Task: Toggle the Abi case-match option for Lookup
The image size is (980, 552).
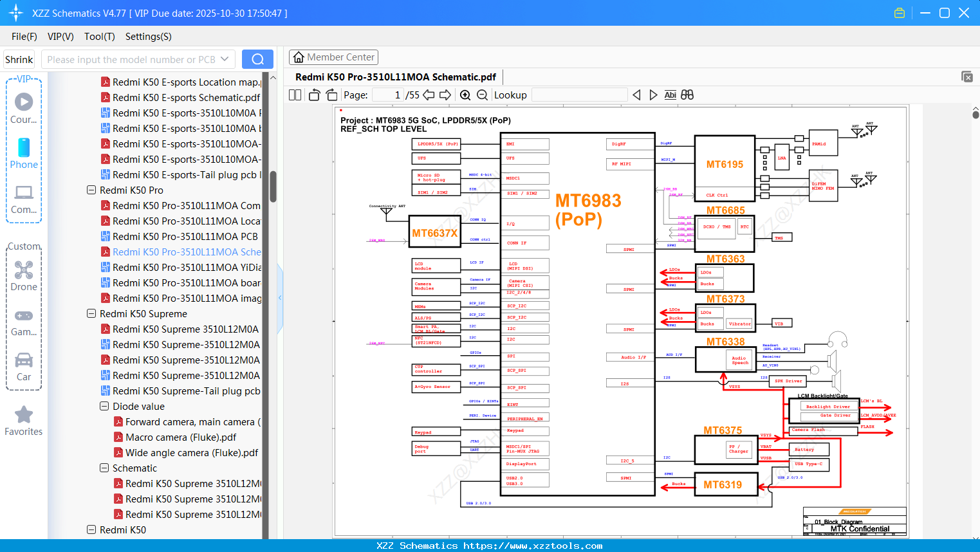Action: [670, 95]
